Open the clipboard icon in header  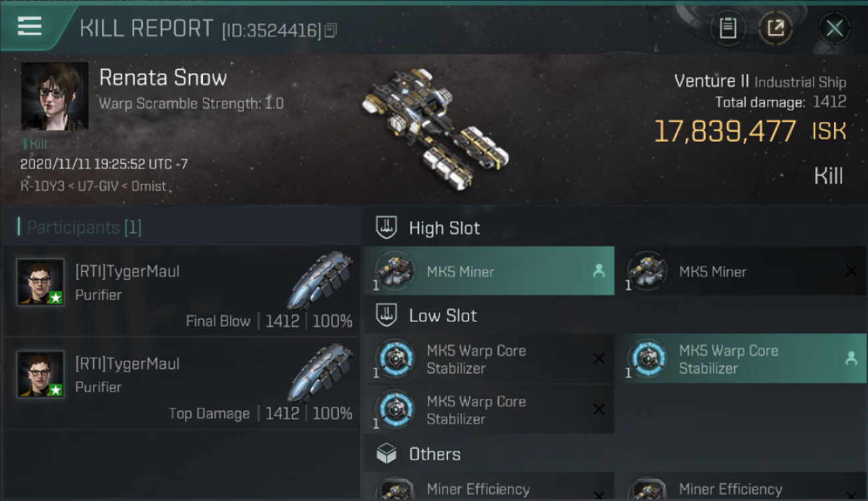[728, 28]
